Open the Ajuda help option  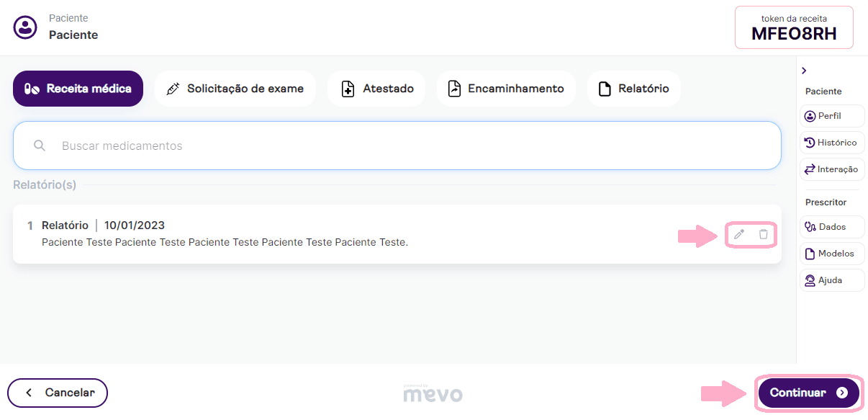pyautogui.click(x=831, y=280)
